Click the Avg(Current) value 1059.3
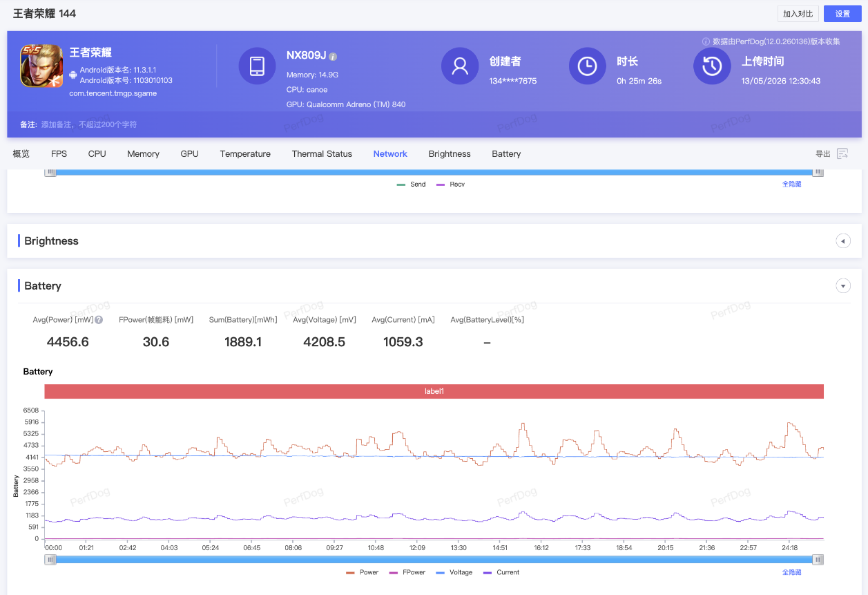Screen dimensions: 868x595 (403, 341)
